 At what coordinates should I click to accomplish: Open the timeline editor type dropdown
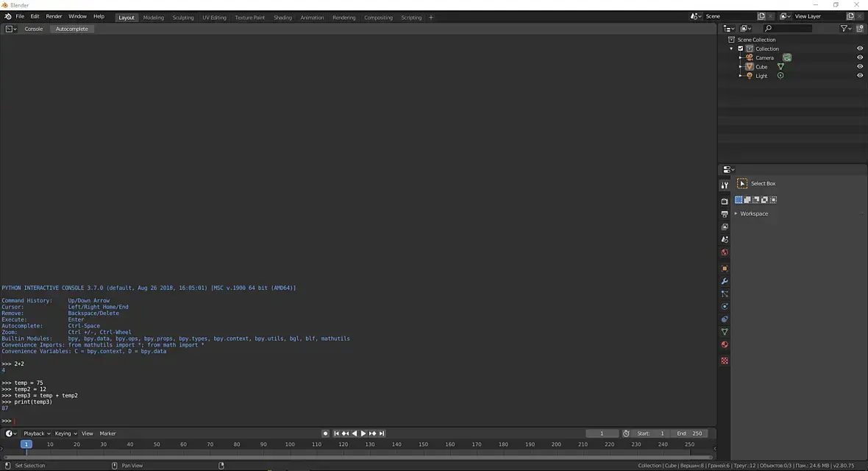11,433
